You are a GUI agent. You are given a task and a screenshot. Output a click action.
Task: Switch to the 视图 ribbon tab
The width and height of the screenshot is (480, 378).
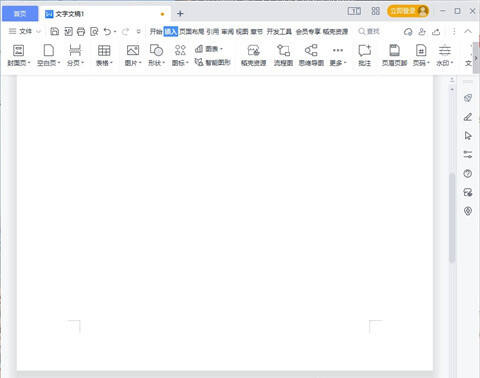242,32
